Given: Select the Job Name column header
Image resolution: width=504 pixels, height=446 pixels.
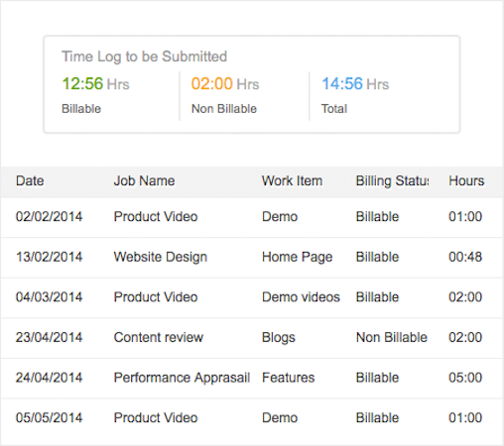Looking at the screenshot, I should tap(144, 180).
